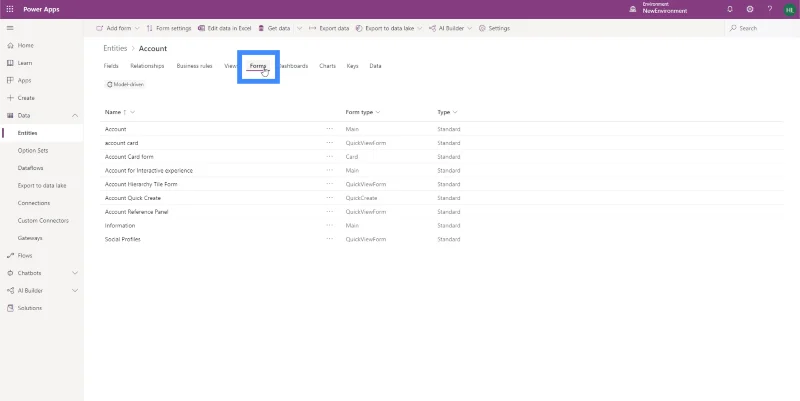Image resolution: width=800 pixels, height=401 pixels.
Task: Open Export to data lake in sidebar
Action: pos(42,186)
